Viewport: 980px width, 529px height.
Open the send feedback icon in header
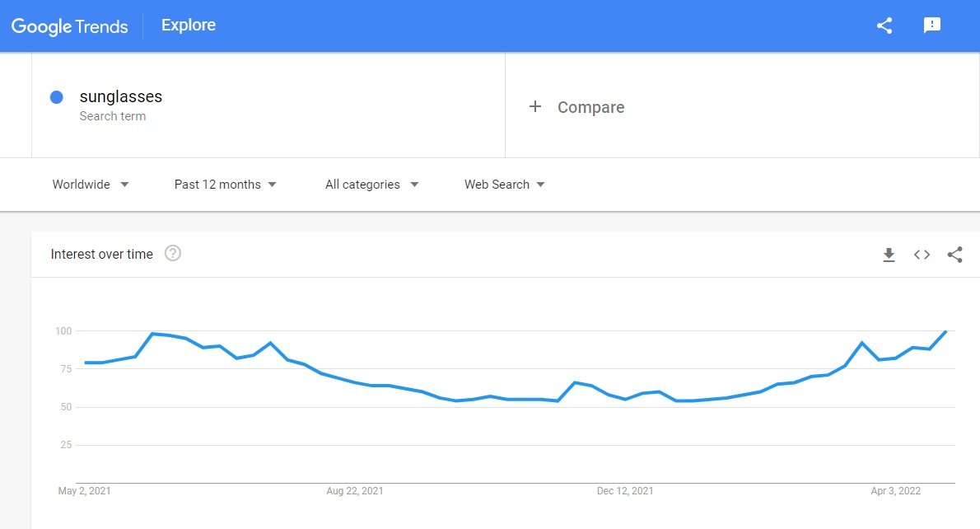[x=932, y=25]
